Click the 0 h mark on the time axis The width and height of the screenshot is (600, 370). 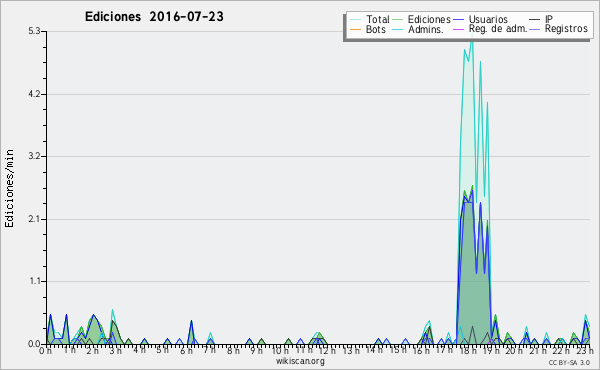45,351
